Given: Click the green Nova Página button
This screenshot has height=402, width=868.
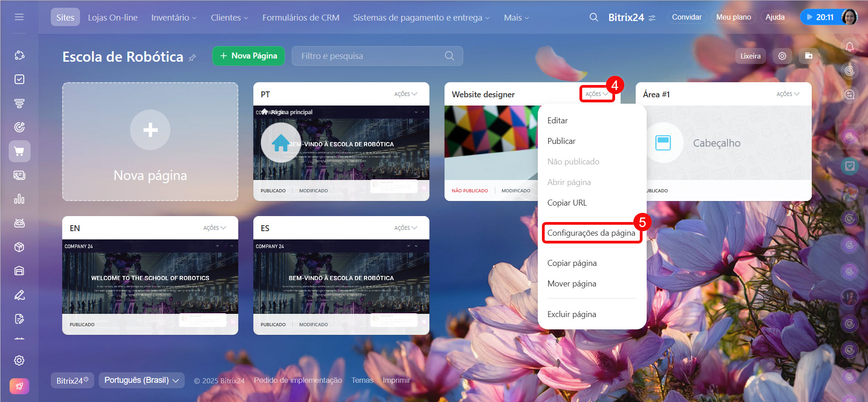Looking at the screenshot, I should tap(248, 56).
